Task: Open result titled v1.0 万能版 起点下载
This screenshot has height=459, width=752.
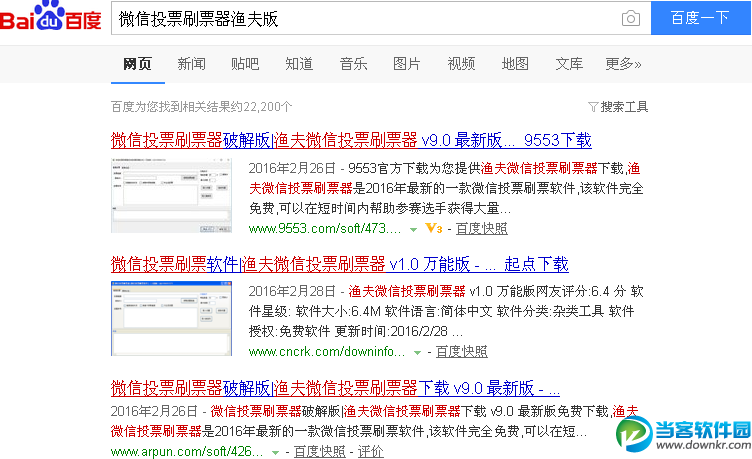Action: 340,264
